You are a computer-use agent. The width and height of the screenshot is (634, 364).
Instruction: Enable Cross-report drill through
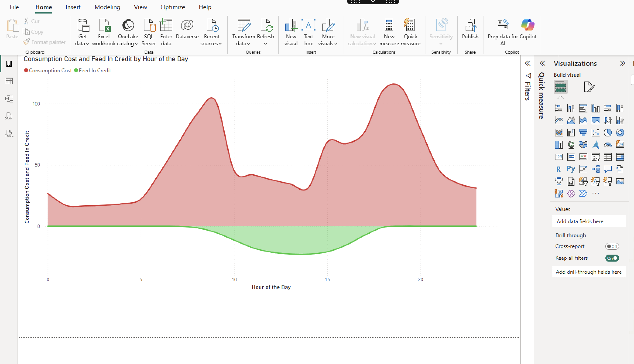[612, 246]
